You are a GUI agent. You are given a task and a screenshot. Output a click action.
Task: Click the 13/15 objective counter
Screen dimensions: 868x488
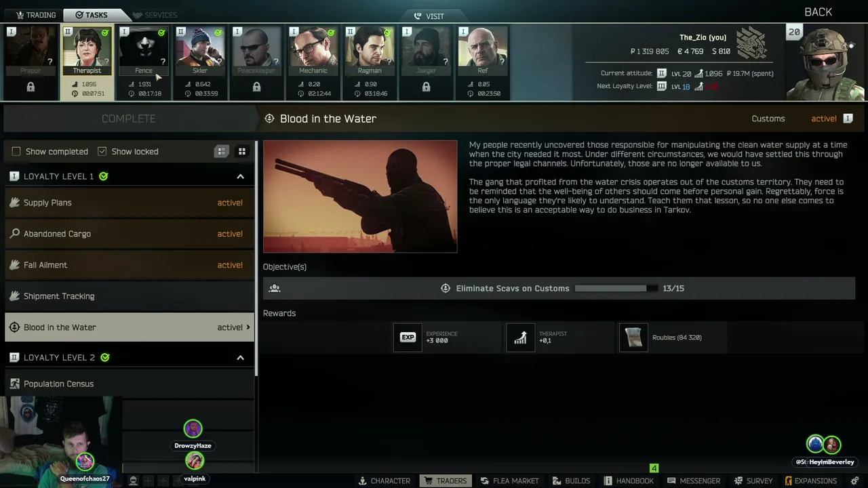(673, 288)
